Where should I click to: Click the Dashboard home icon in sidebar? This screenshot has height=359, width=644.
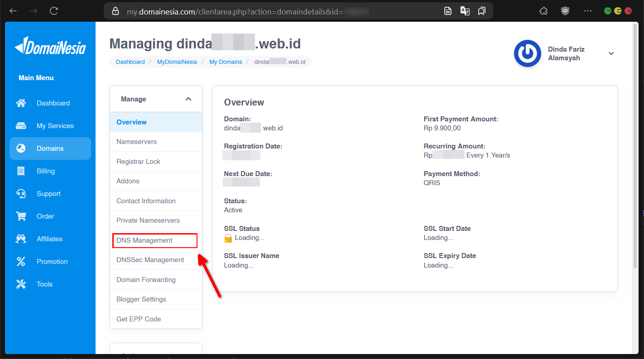click(21, 103)
